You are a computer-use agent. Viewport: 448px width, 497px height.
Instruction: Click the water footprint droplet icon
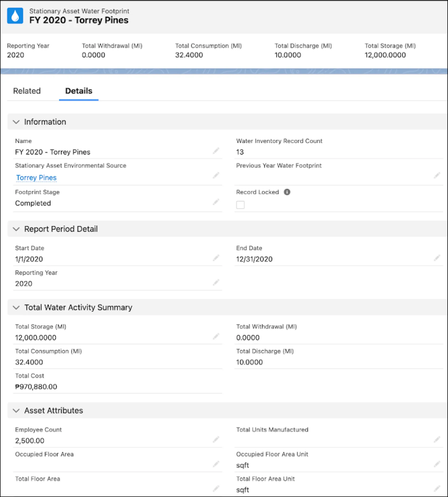15,16
